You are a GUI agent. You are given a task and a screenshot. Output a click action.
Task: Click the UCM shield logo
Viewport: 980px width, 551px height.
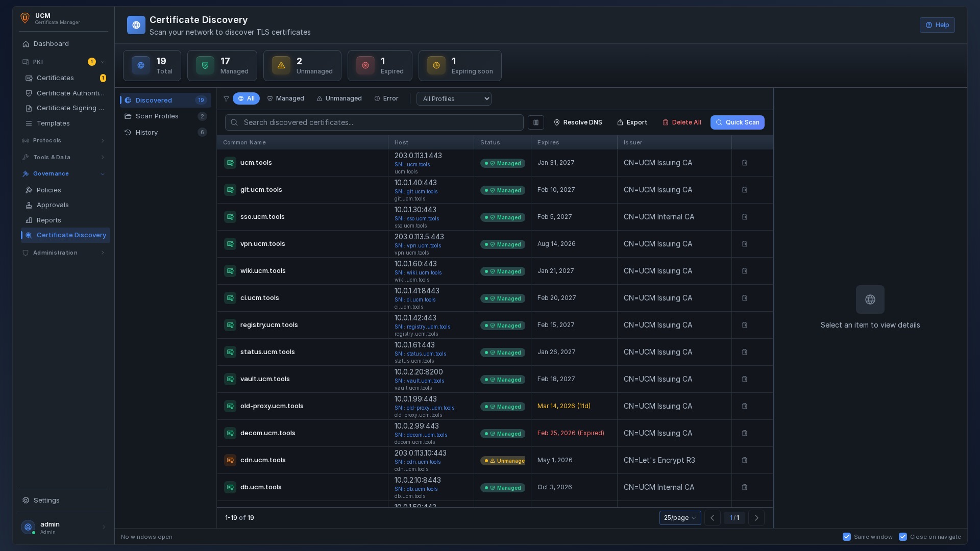pos(25,17)
